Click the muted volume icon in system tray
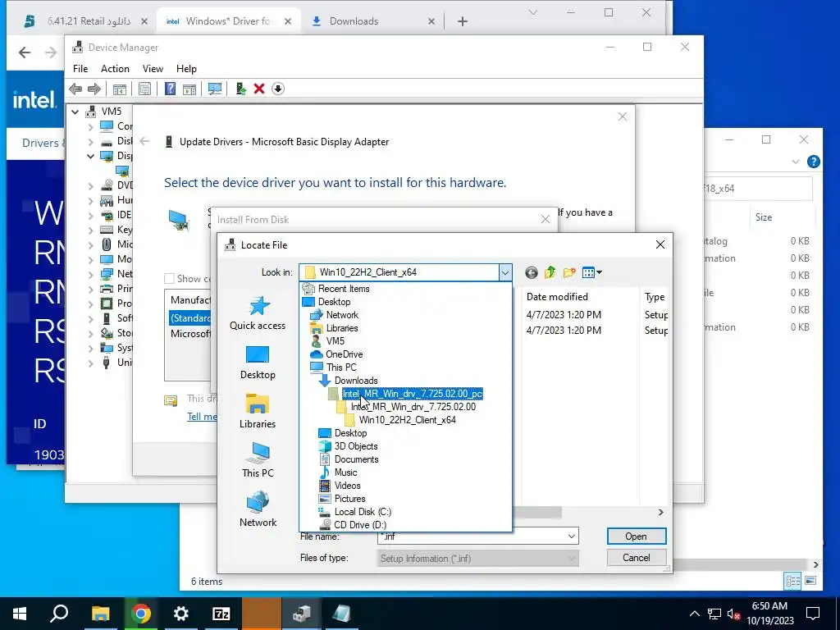 point(733,614)
